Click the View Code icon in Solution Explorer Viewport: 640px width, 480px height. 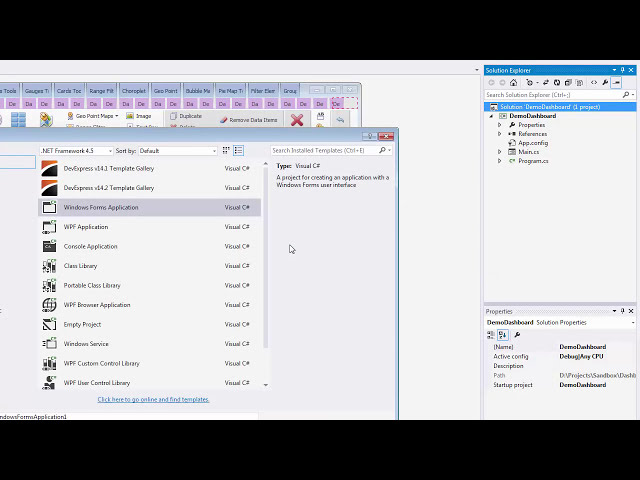[594, 82]
